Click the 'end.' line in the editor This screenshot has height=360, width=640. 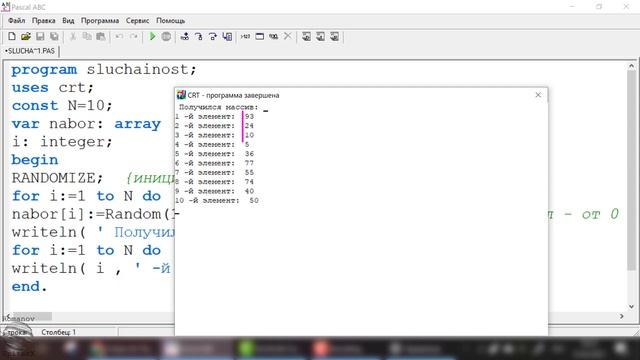pos(29,287)
